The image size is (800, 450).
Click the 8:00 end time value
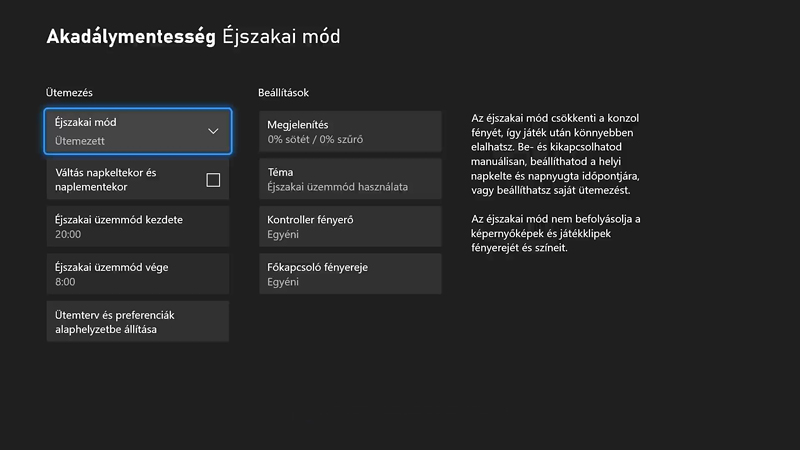click(66, 283)
